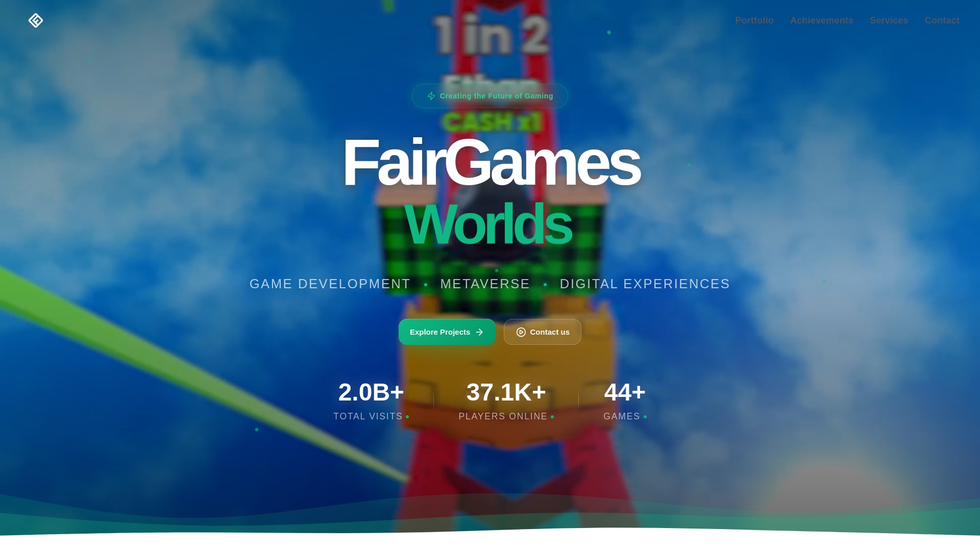Click the '2.0B+' total visits number
Image resolution: width=980 pixels, height=551 pixels.
tap(371, 392)
